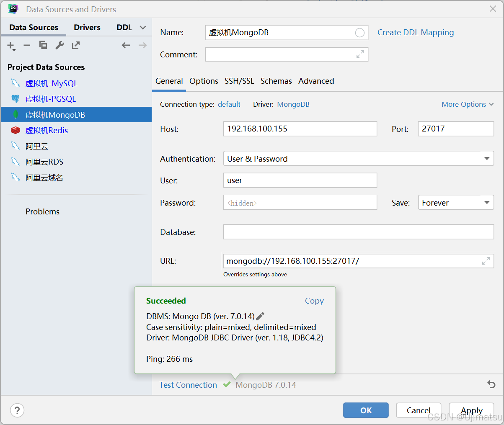The image size is (504, 425).
Task: Click the dolphin icon beside 阿里云RDS
Action: point(16,162)
